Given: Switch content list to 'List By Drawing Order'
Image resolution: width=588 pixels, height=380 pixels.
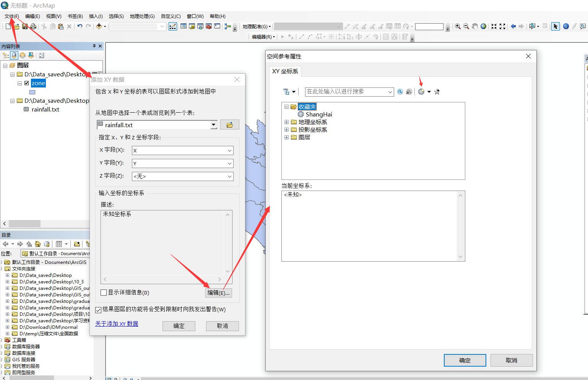Looking at the screenshot, I should [x=6, y=55].
